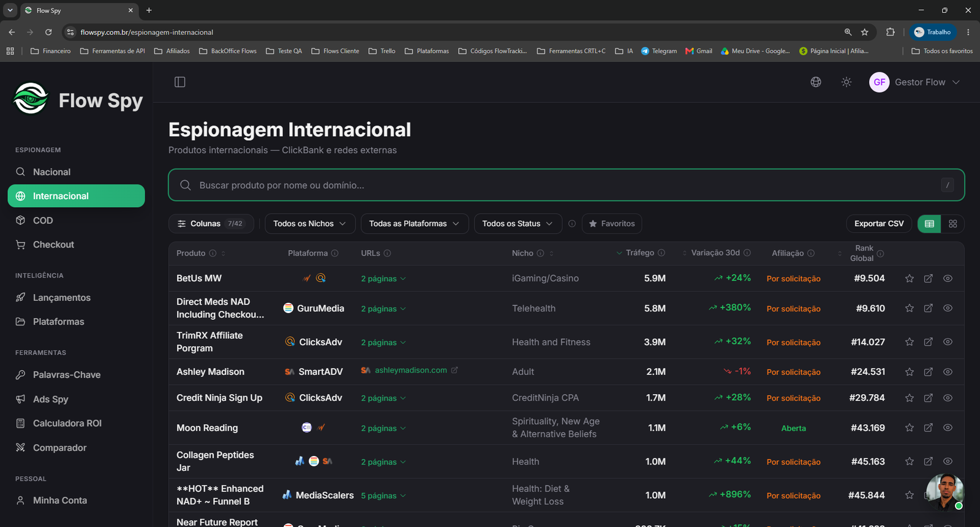Open Minha Conta in the sidebar
980x527 pixels.
[76, 501]
